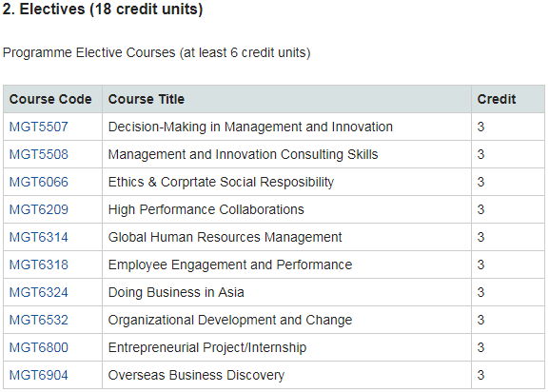The height and width of the screenshot is (392, 549).
Task: Open the MGT6318 course link
Action: tap(38, 265)
